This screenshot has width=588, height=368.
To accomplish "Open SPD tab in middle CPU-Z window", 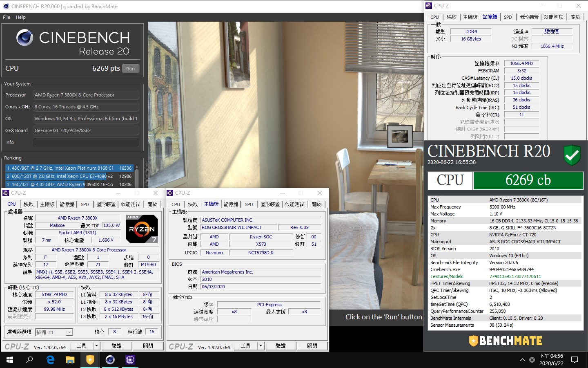I will tap(249, 204).
